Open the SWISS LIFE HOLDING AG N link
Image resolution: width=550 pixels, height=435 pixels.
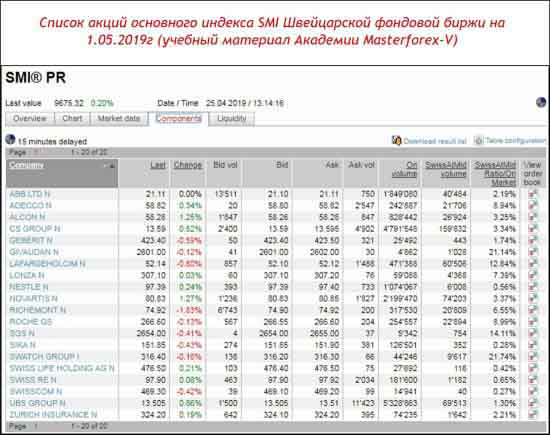62,368
